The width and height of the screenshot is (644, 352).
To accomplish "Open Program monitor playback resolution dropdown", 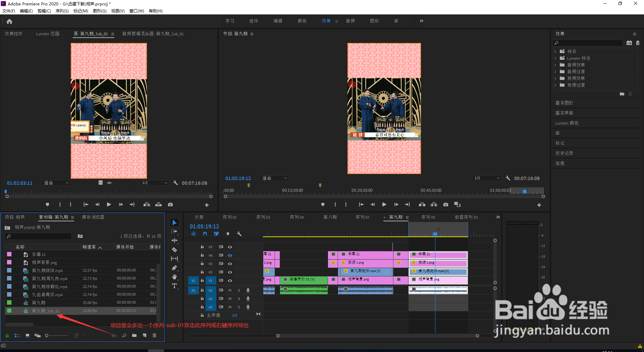I will [x=487, y=178].
